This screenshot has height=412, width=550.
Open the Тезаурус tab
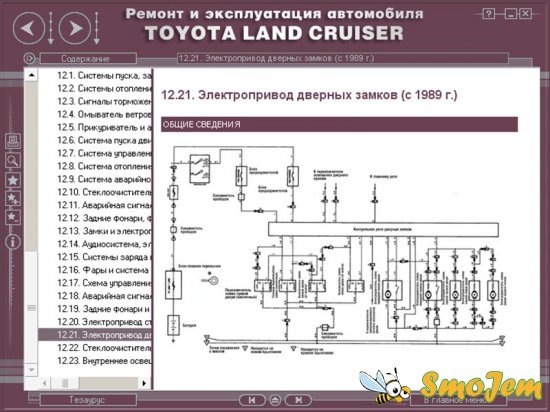pos(88,400)
